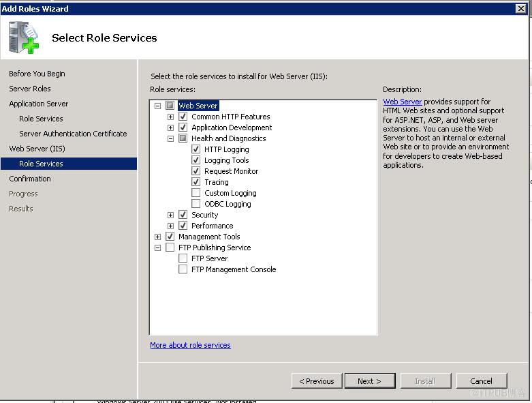
Task: Uncheck Common HTTP Features checkbox
Action: 183,117
